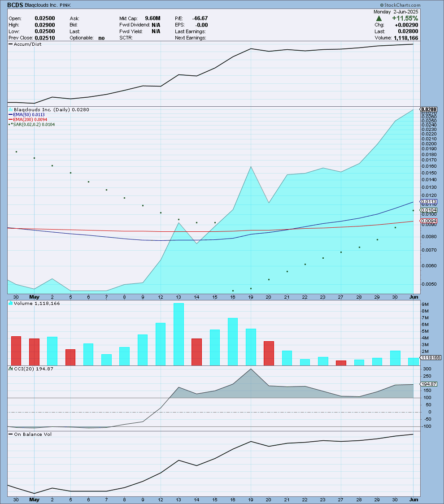Click the red volume bar for May 27
Screen dimensions: 444x504
pos(341,363)
